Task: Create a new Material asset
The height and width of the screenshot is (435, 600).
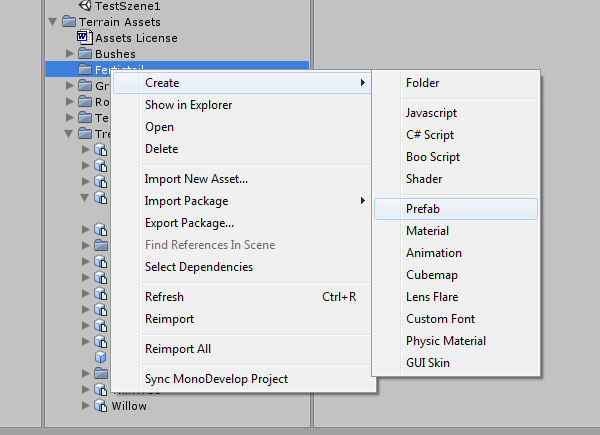Action: coord(427,231)
